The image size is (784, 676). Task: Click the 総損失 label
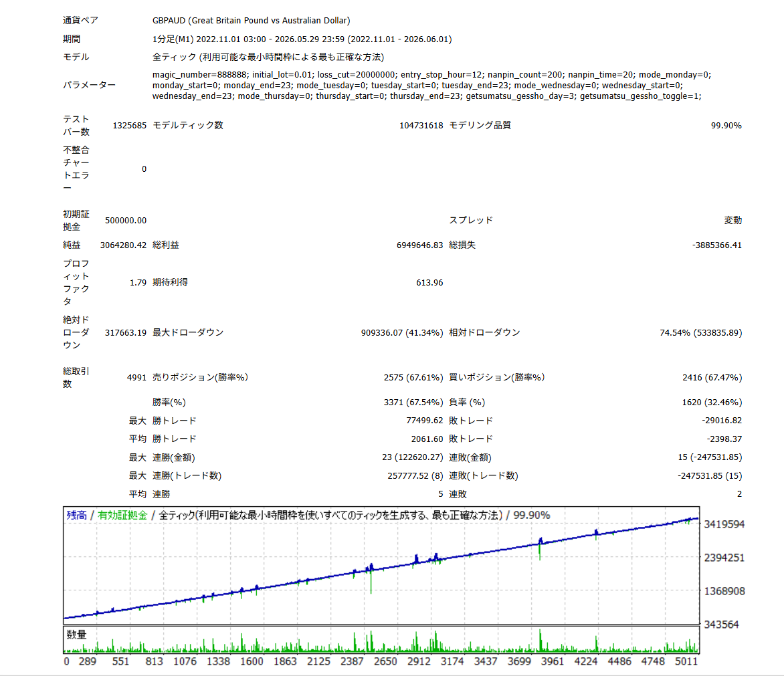(462, 245)
